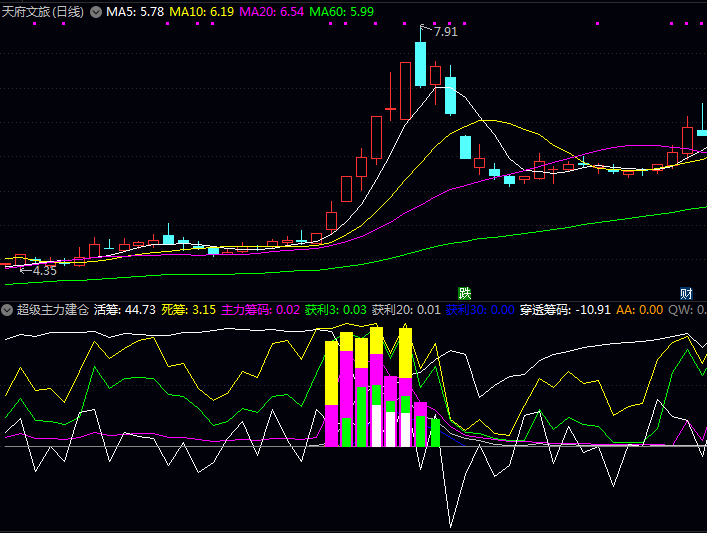The height and width of the screenshot is (533, 707).
Task: Click the 7.91 high price marker
Action: 445,32
